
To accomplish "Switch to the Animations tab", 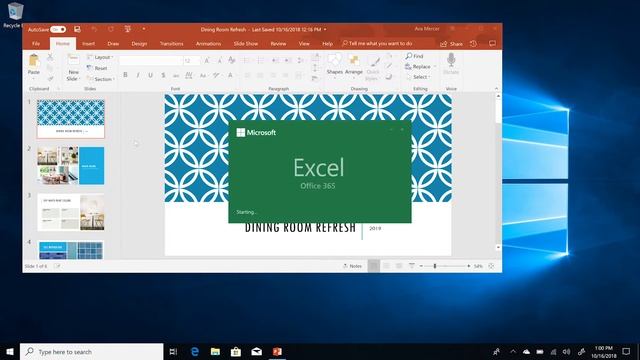I will (208, 44).
